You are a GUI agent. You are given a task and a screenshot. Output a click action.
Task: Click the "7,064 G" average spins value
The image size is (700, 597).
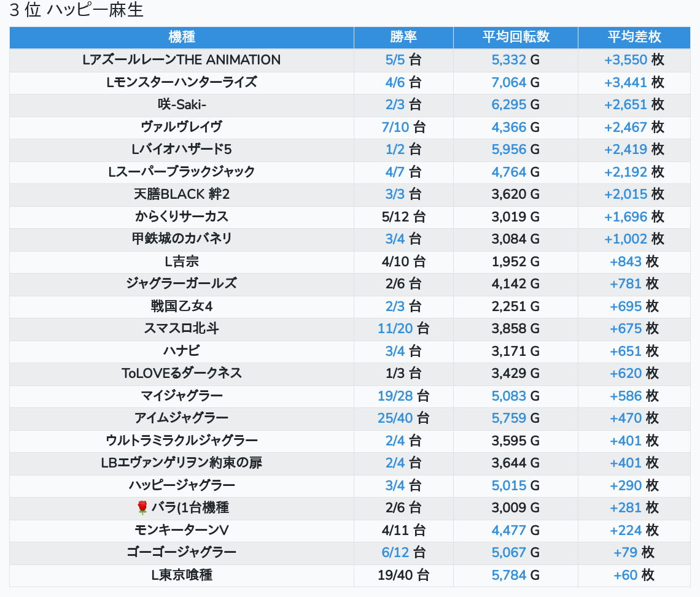(x=516, y=82)
